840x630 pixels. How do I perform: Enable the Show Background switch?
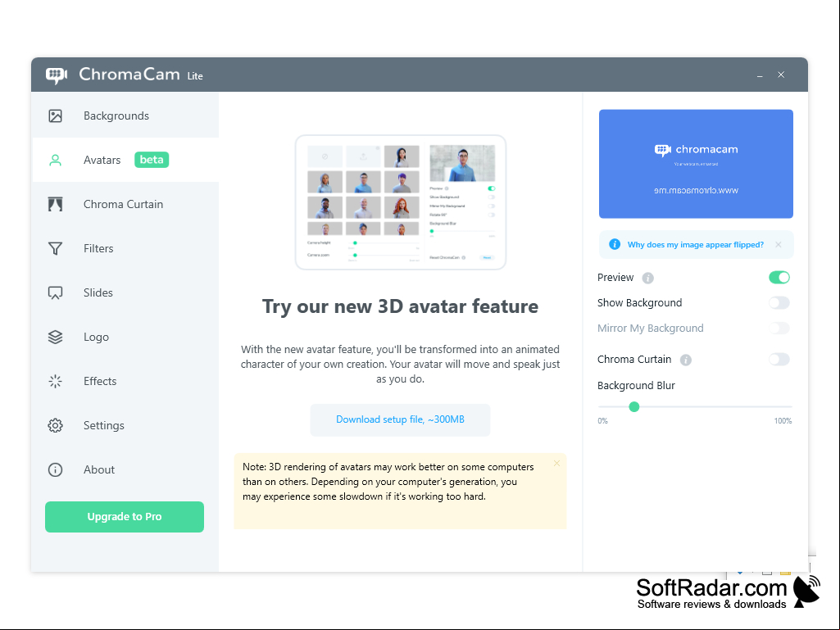[779, 302]
